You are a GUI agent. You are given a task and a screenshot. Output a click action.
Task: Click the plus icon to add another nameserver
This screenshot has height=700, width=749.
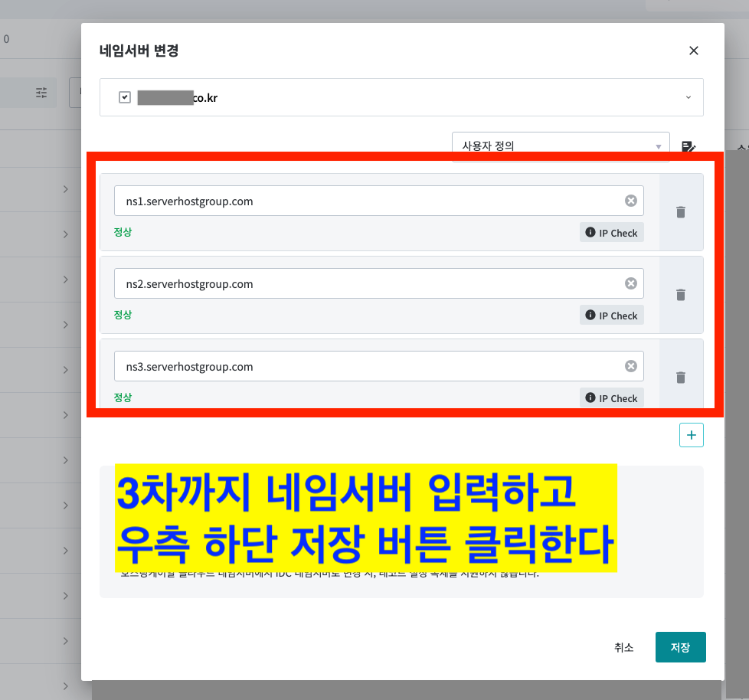pyautogui.click(x=691, y=434)
